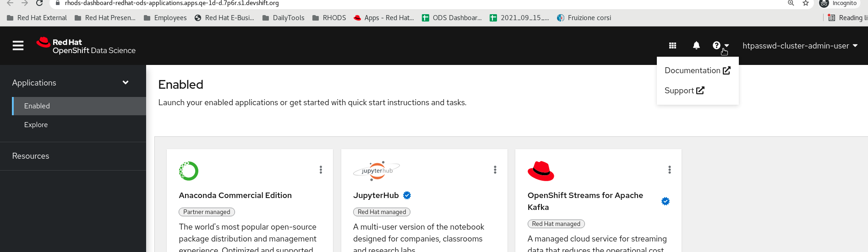
Task: Open the notifications bell
Action: [696, 46]
